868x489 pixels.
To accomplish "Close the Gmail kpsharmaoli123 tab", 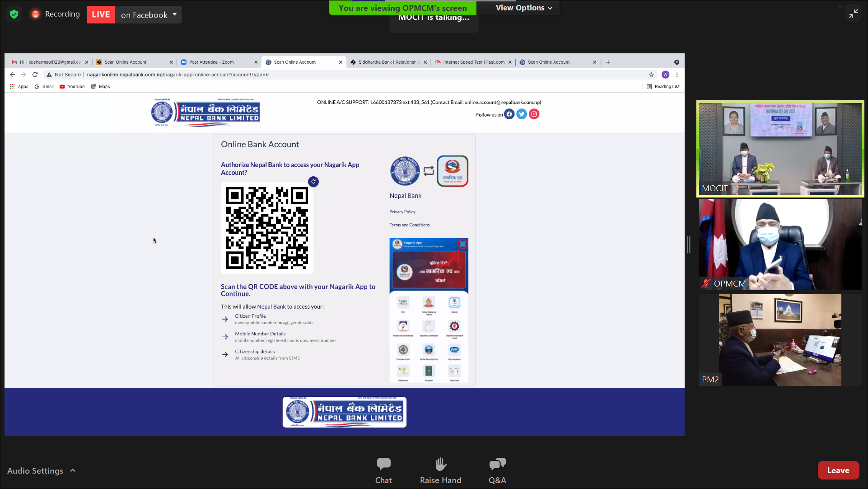I will pos(87,62).
